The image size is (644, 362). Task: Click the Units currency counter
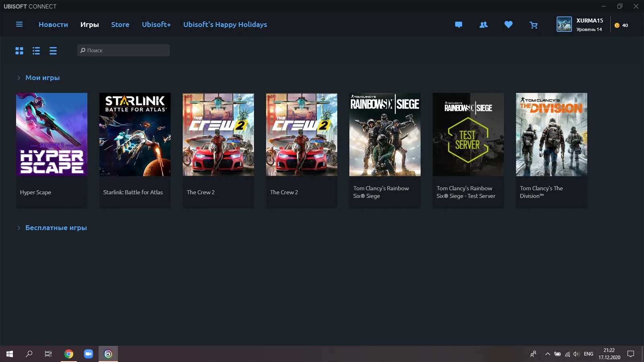click(x=621, y=25)
